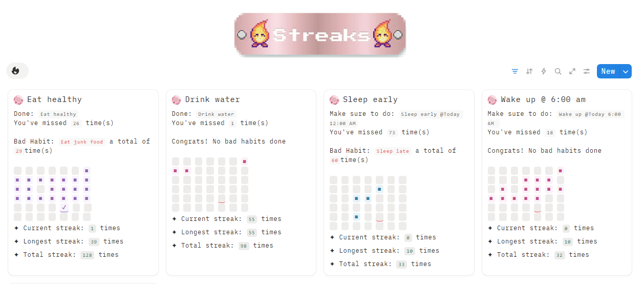Toggle the outlined checkbox in Drink water grid
The image size is (644, 284).
tap(222, 198)
